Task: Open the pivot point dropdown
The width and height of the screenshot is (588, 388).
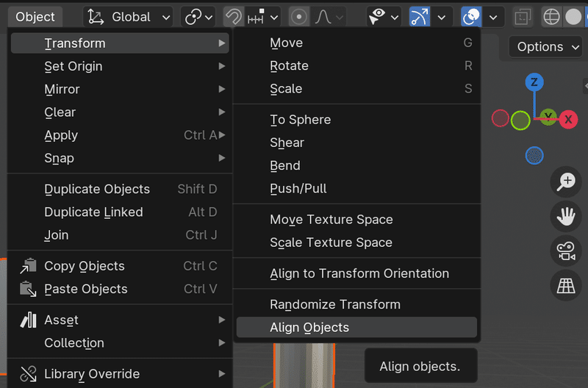Action: [198, 16]
